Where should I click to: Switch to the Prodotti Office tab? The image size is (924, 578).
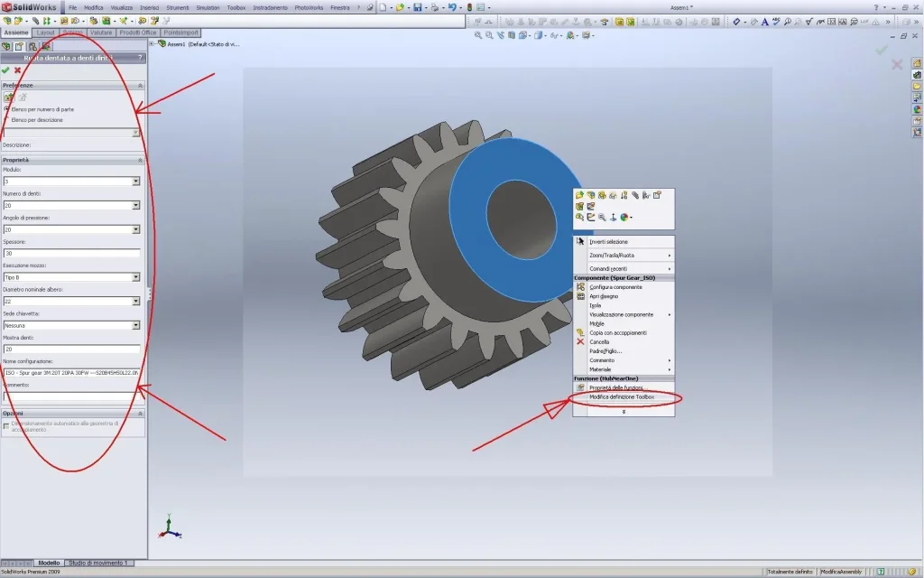[138, 33]
